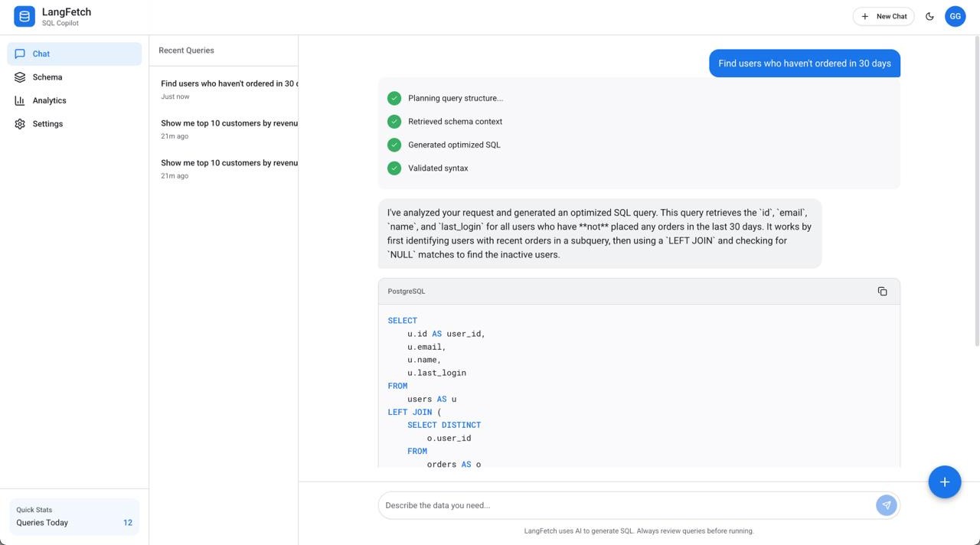Screen dimensions: 980x545
Task: Open the Schema panel
Action: coord(47,77)
